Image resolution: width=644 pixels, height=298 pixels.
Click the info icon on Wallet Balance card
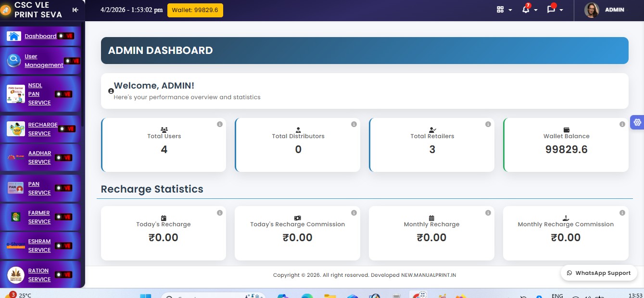[622, 124]
